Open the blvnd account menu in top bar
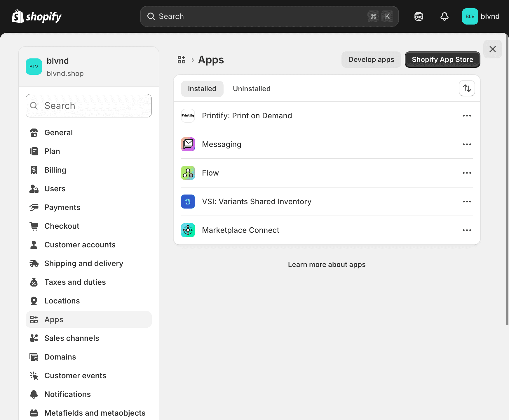The width and height of the screenshot is (509, 420). point(481,16)
